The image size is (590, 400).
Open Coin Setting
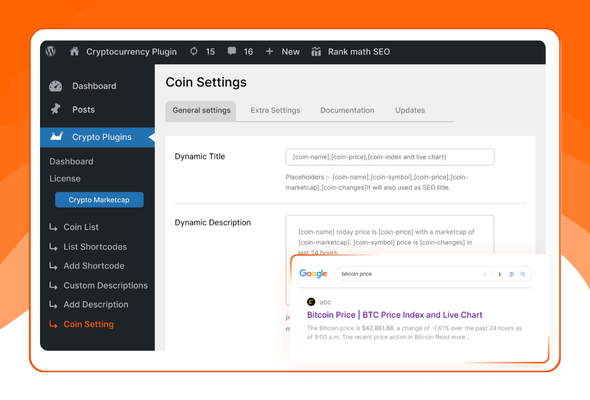[88, 324]
